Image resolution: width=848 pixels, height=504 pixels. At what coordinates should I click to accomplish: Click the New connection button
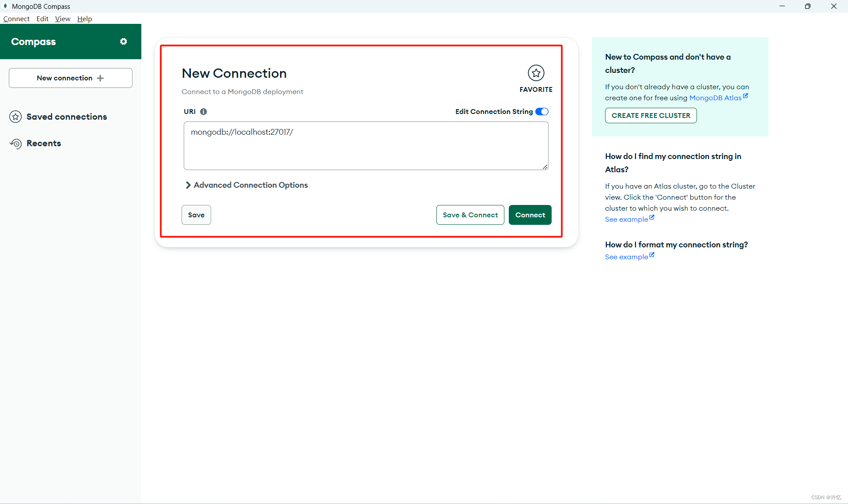pyautogui.click(x=71, y=78)
